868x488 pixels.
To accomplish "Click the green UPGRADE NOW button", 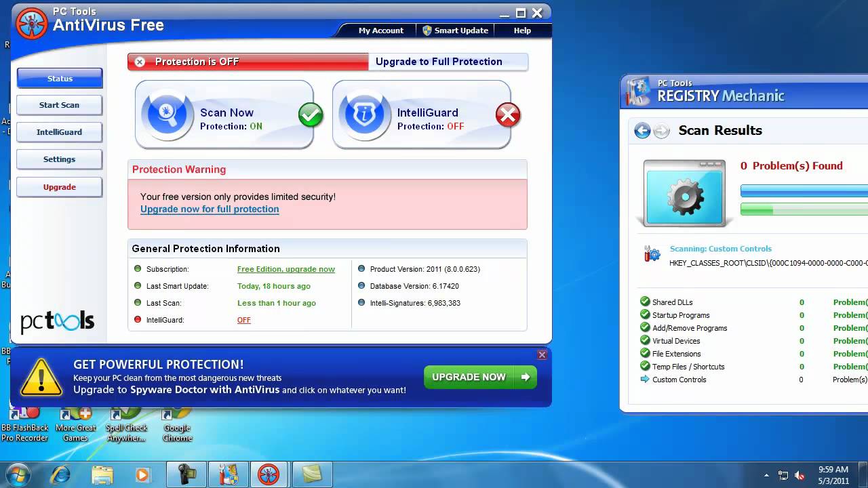I will 480,377.
